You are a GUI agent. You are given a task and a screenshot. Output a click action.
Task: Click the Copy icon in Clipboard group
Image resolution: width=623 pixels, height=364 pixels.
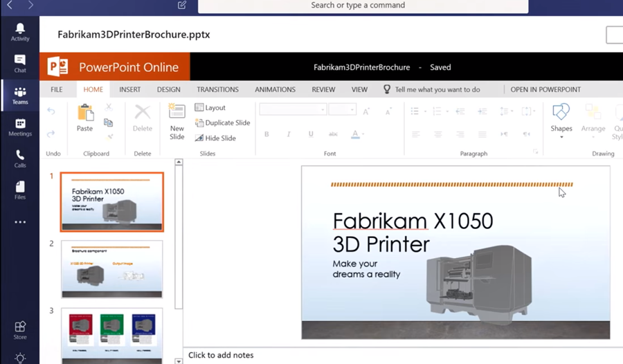(x=109, y=122)
